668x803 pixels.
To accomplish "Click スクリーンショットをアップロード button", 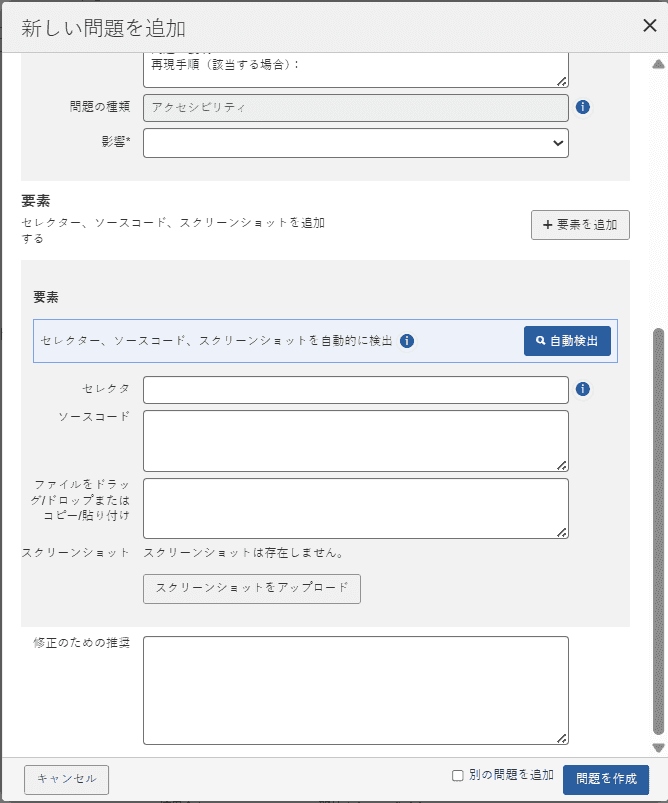I will click(x=252, y=588).
